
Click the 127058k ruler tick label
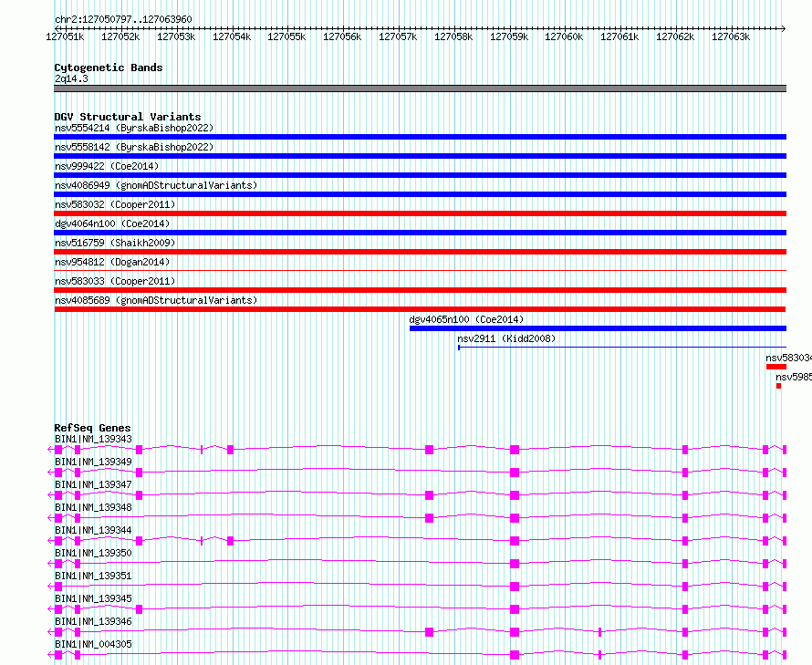(453, 36)
